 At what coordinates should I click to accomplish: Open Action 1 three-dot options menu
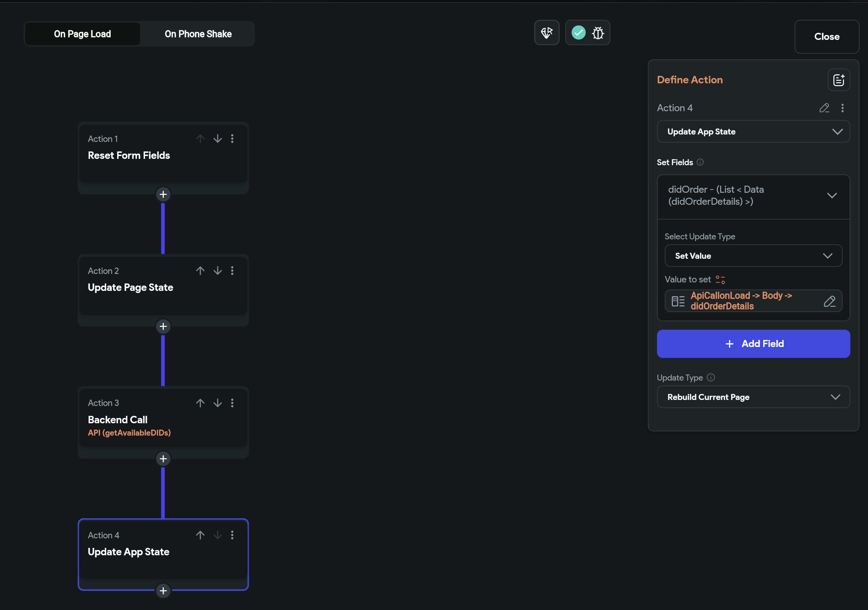tap(232, 139)
